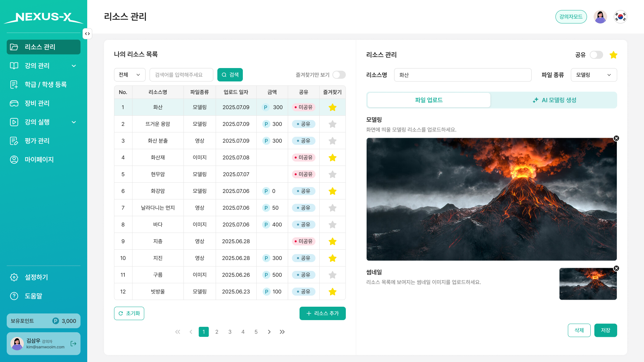Open 장비 관리 in the sidebar
This screenshot has height=362, width=644.
pyautogui.click(x=37, y=103)
